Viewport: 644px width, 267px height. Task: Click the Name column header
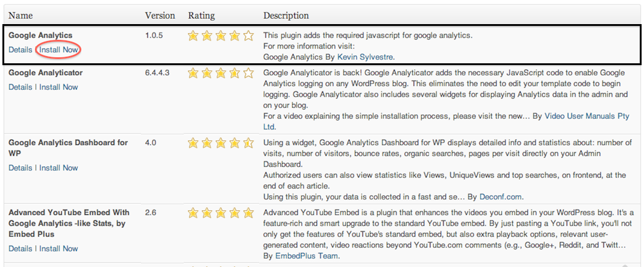[x=20, y=16]
